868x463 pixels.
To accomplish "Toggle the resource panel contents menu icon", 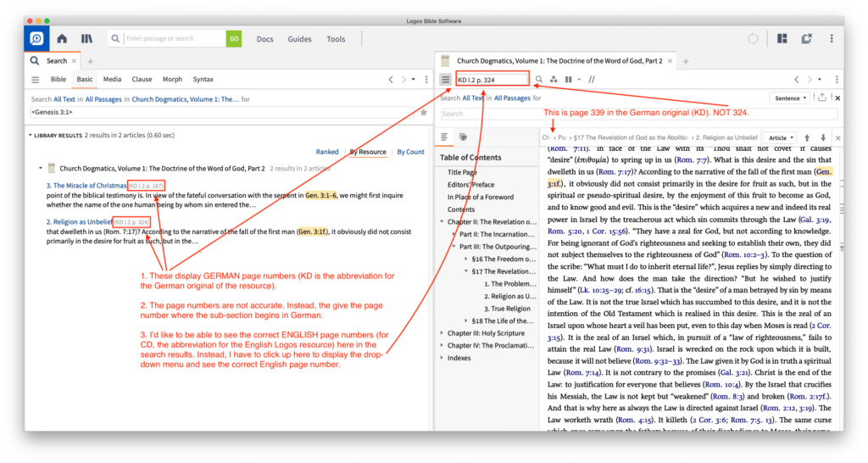I will pyautogui.click(x=445, y=80).
